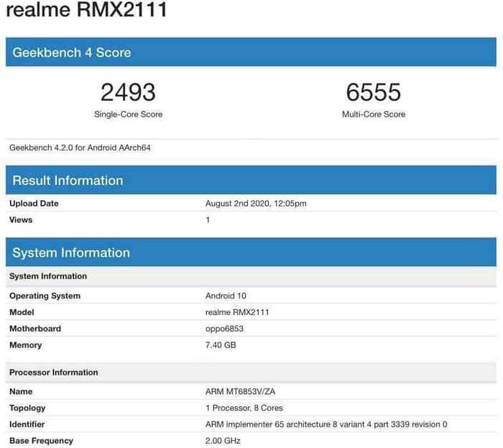
Task: Select the 'Geekbench 4 Score' header
Action: 251,52
